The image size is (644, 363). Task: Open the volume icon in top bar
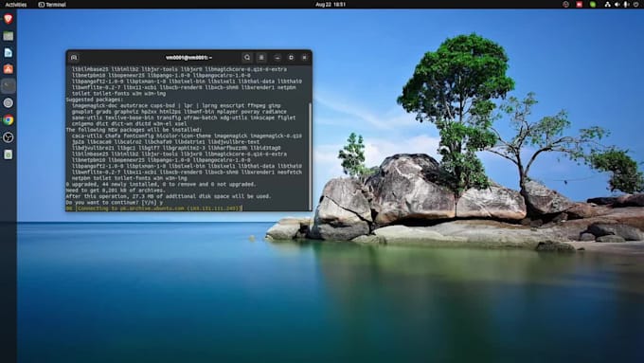tap(617, 5)
